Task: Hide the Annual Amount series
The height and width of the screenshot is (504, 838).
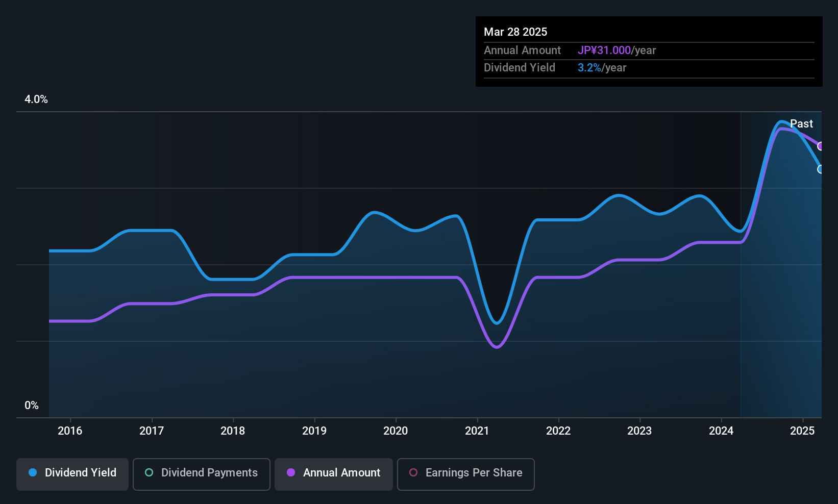Action: tap(333, 474)
